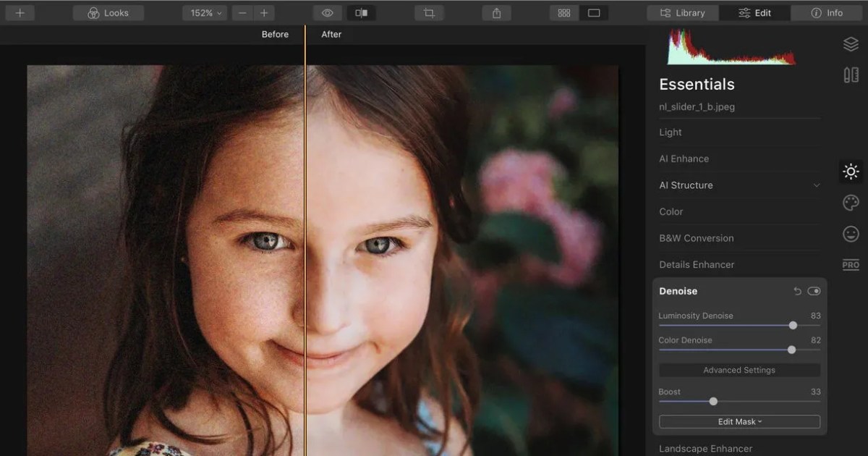The height and width of the screenshot is (456, 868).
Task: Select the Edit Tools sidebar icon
Action: [850, 75]
